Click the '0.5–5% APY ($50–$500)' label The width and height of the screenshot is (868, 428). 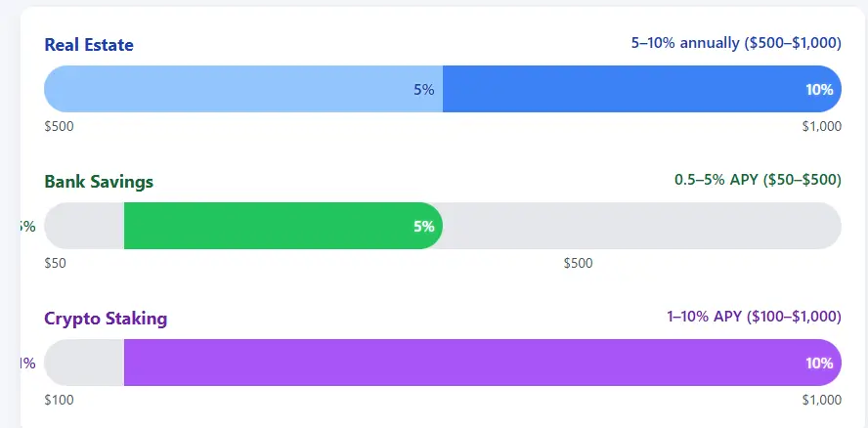[758, 180]
